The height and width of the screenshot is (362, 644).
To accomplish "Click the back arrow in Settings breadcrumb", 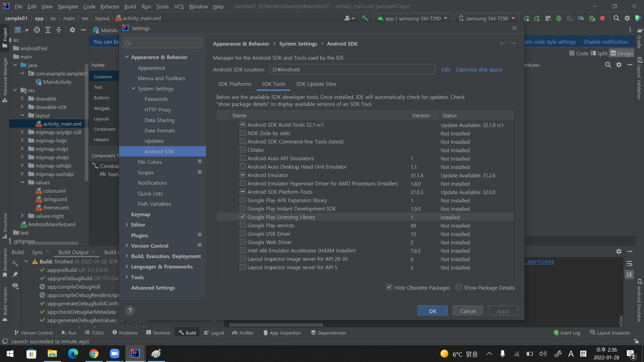I will coord(502,44).
